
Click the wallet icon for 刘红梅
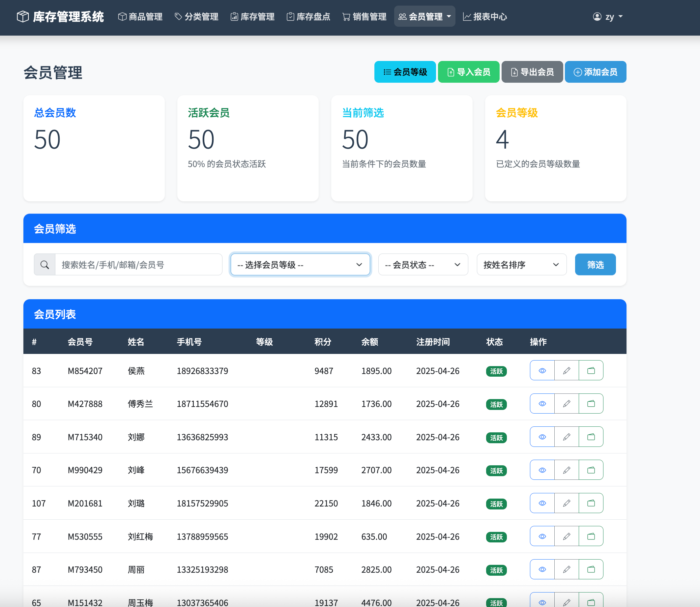(591, 536)
